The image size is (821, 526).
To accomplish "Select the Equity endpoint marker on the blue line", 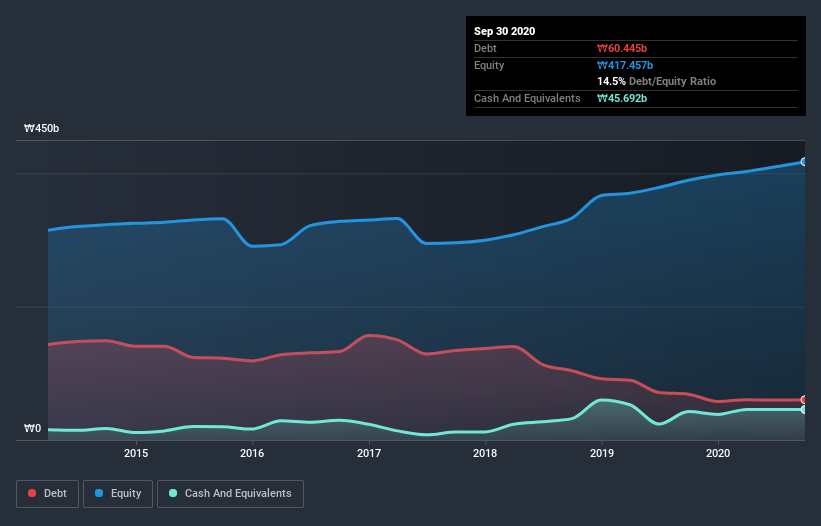I will click(x=804, y=162).
